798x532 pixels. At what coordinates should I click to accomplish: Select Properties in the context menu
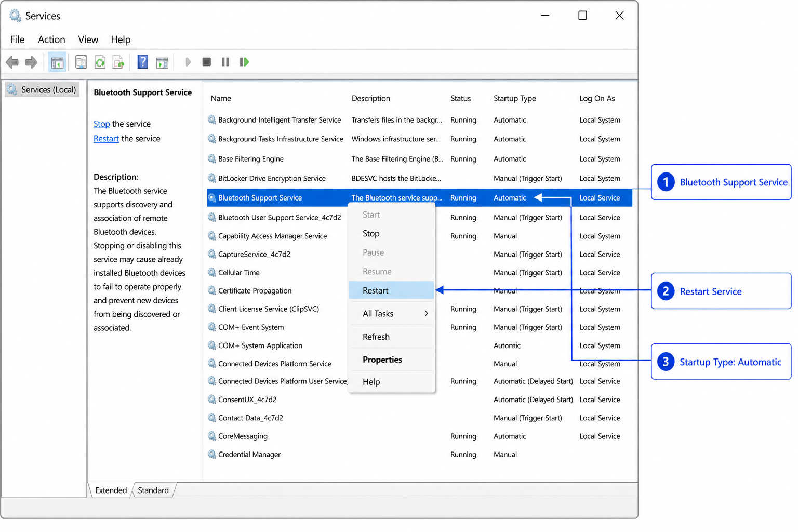click(382, 360)
